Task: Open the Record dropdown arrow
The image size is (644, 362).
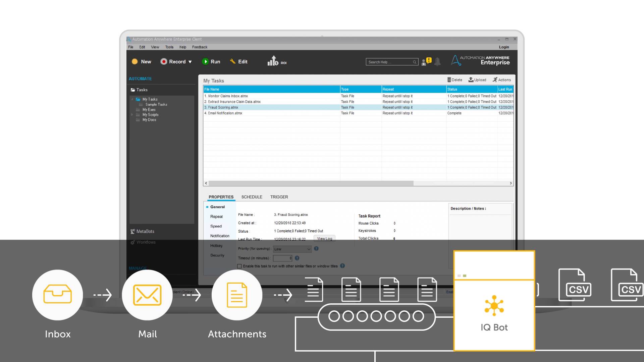Action: (x=190, y=62)
